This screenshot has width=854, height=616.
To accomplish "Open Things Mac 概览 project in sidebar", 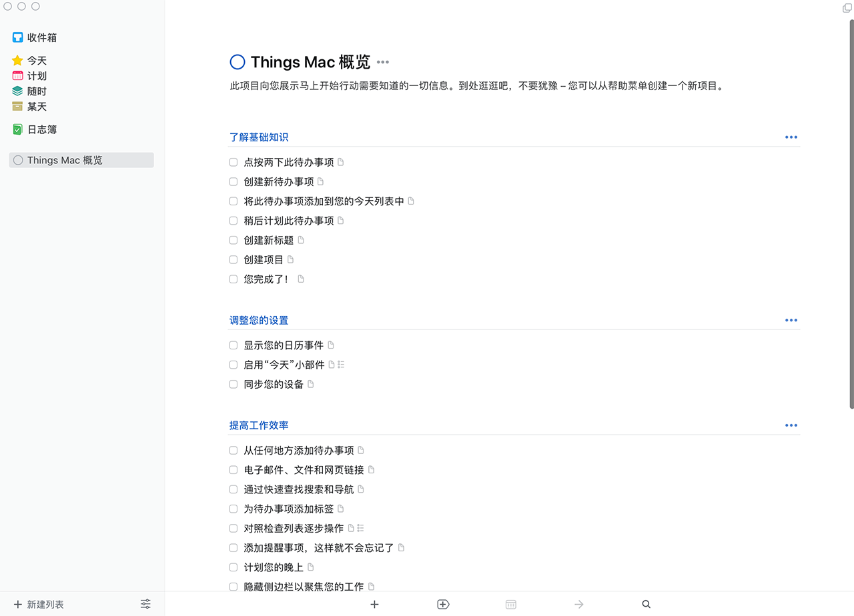I will click(81, 160).
